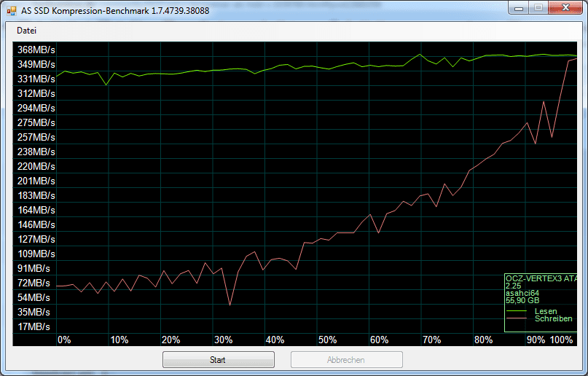Click the 50% x-axis label
This screenshot has width=588, height=376.
[327, 340]
